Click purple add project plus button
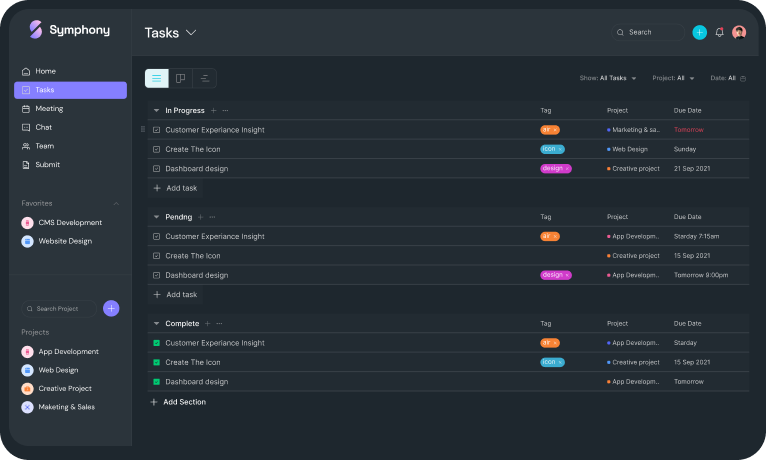 111,308
